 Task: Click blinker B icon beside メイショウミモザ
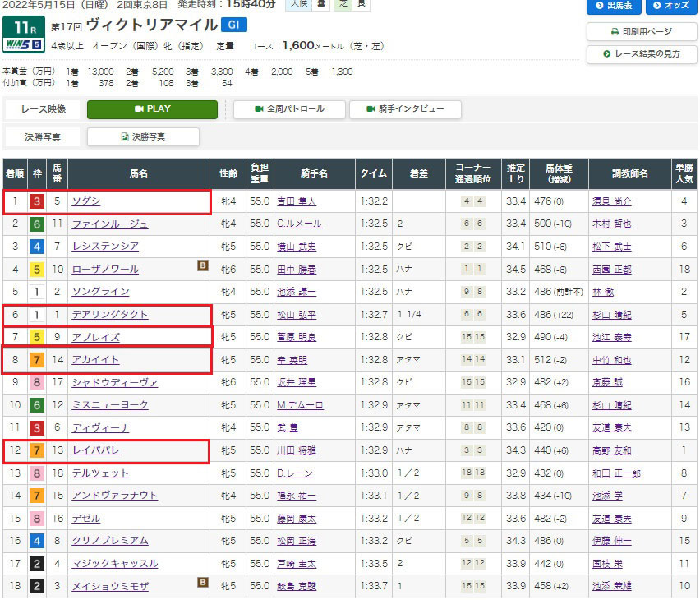click(x=202, y=582)
